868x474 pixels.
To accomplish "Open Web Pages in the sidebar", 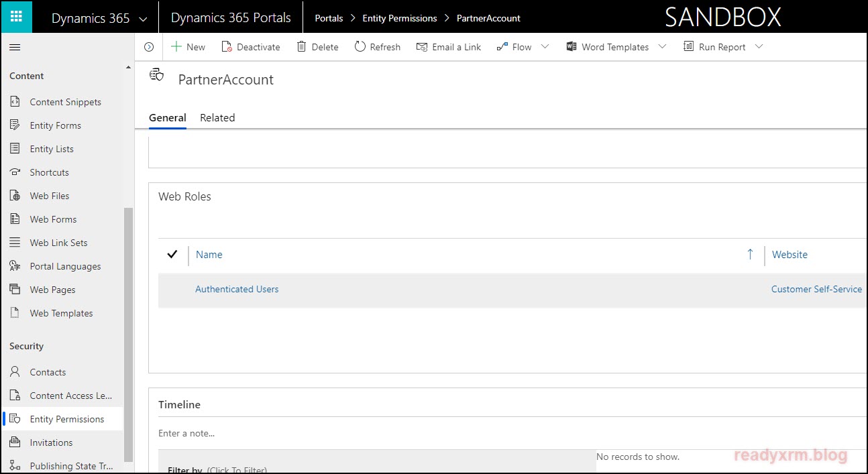I will (x=52, y=290).
